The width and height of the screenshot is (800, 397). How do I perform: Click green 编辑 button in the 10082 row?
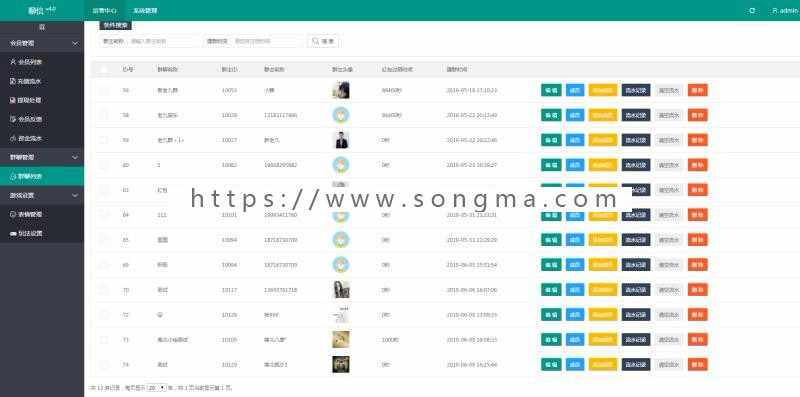[x=551, y=165]
